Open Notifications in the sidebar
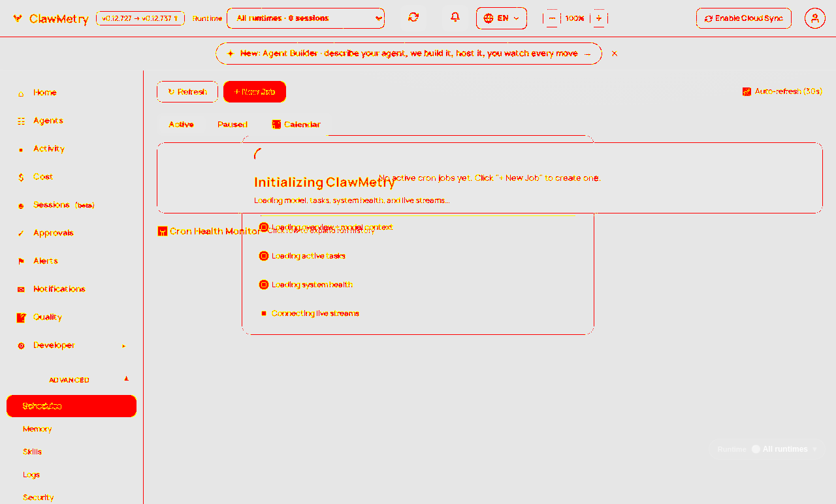 tap(72, 289)
